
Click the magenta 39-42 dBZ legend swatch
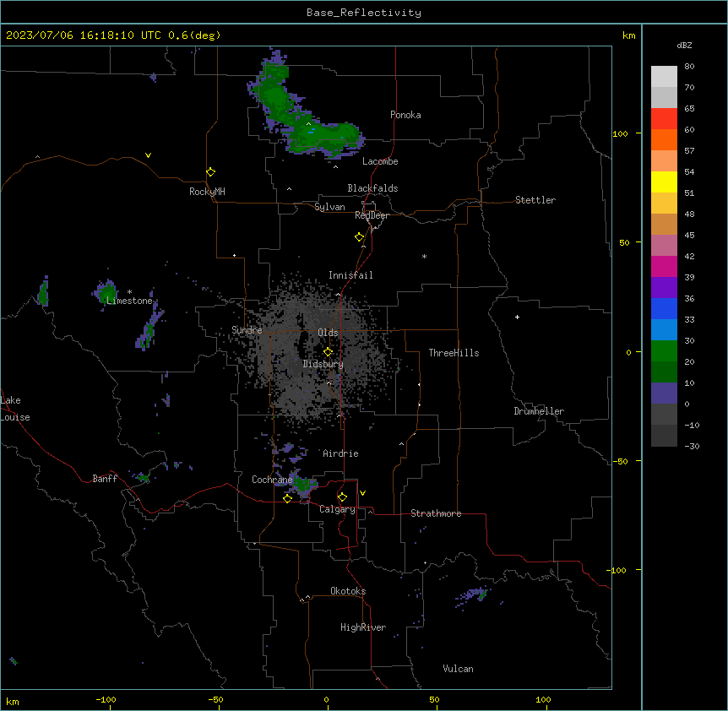664,266
